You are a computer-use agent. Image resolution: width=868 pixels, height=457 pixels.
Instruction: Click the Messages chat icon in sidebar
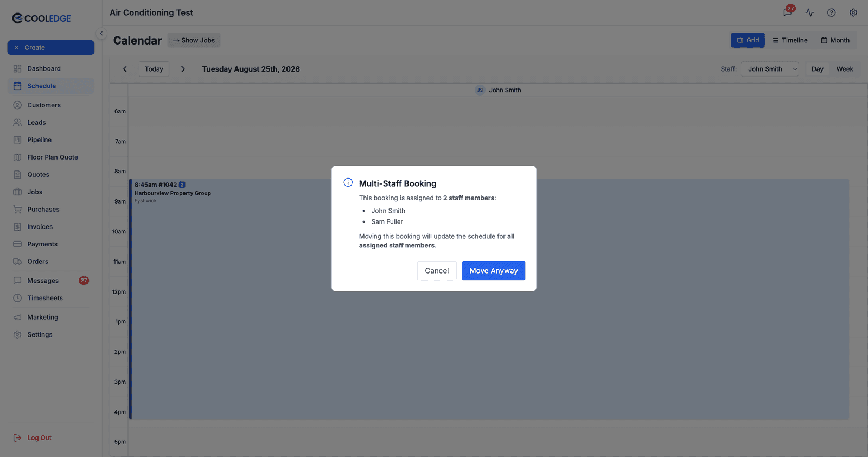coord(17,281)
